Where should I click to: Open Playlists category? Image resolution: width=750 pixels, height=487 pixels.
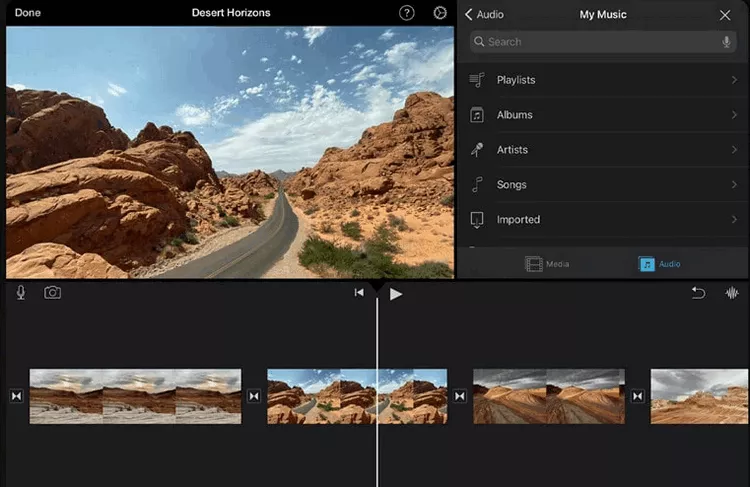[604, 80]
